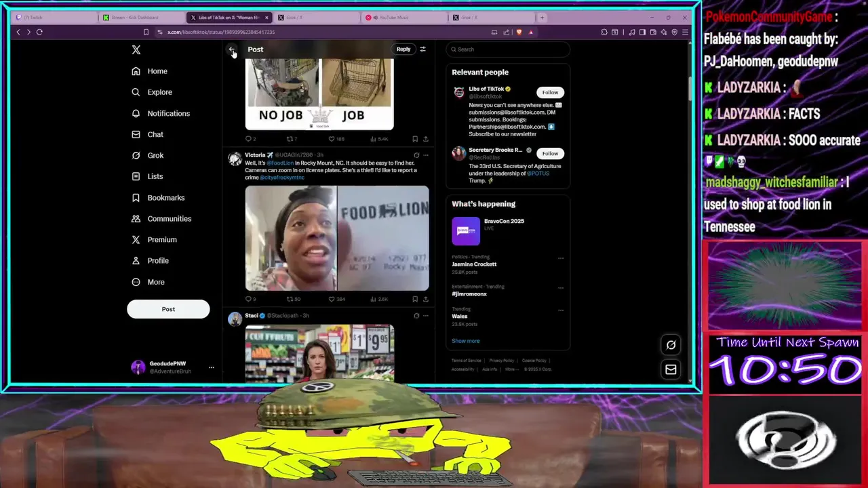Open options for Wales trend
Screen dimensions: 868x488
[561, 310]
